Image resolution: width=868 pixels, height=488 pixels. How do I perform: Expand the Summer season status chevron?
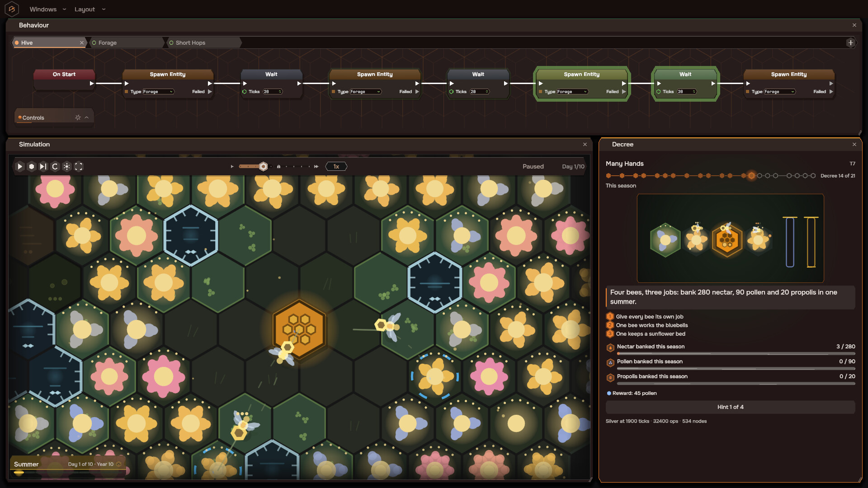(x=118, y=464)
